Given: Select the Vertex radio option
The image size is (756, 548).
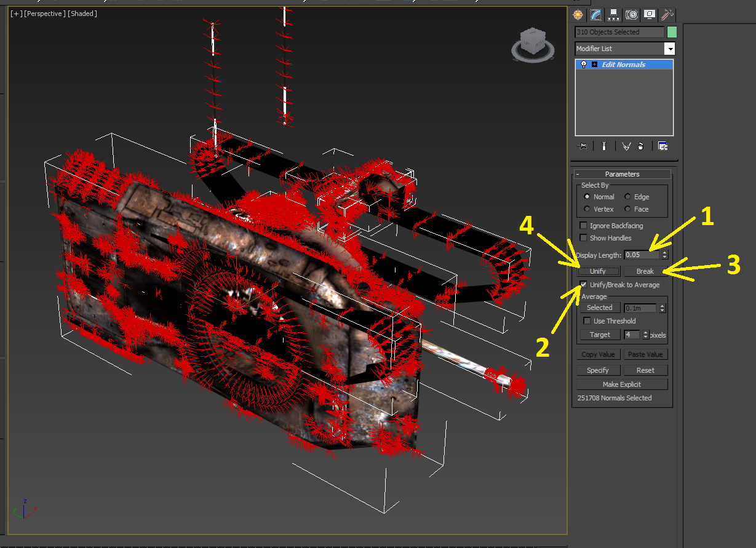Looking at the screenshot, I should pyautogui.click(x=587, y=209).
